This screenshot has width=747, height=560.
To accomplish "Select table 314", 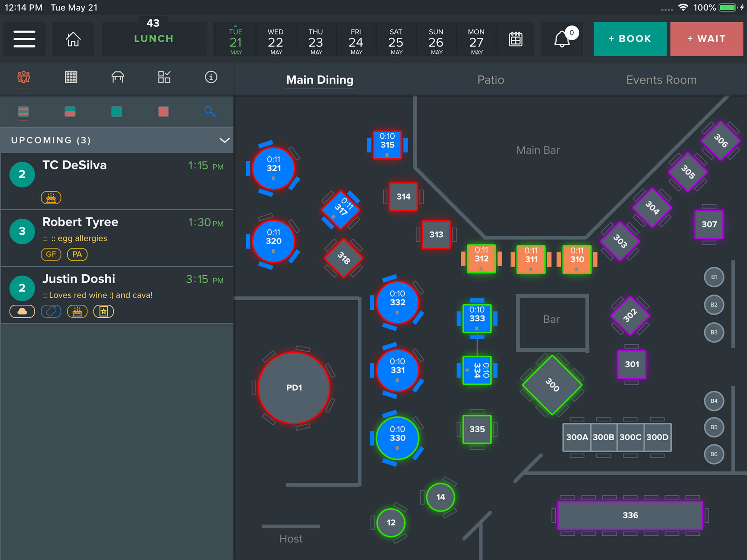I will tap(403, 197).
